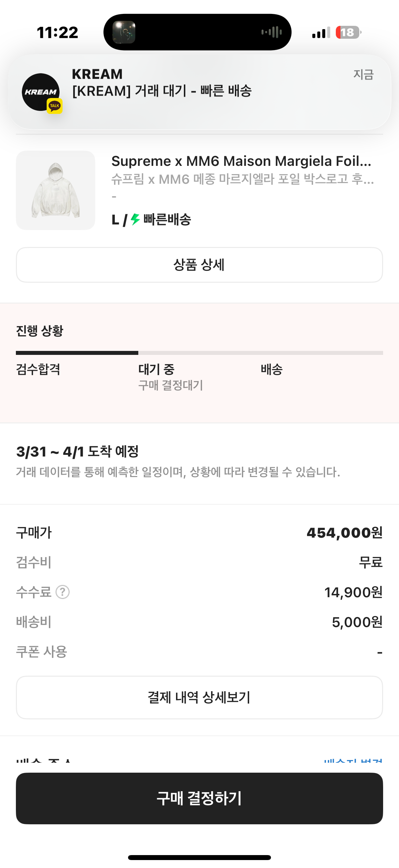This screenshot has height=868, width=399.
Task: Tap the KREAM logo in the notification
Action: point(40,92)
